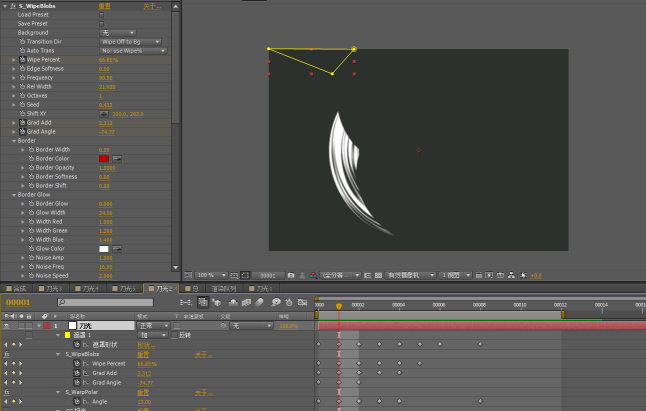The width and height of the screenshot is (646, 411).
Task: Enable draft 3D in the timeline
Action: click(216, 303)
